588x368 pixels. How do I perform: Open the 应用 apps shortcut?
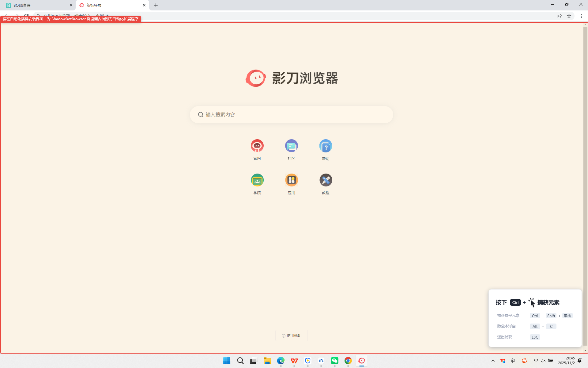point(292,180)
